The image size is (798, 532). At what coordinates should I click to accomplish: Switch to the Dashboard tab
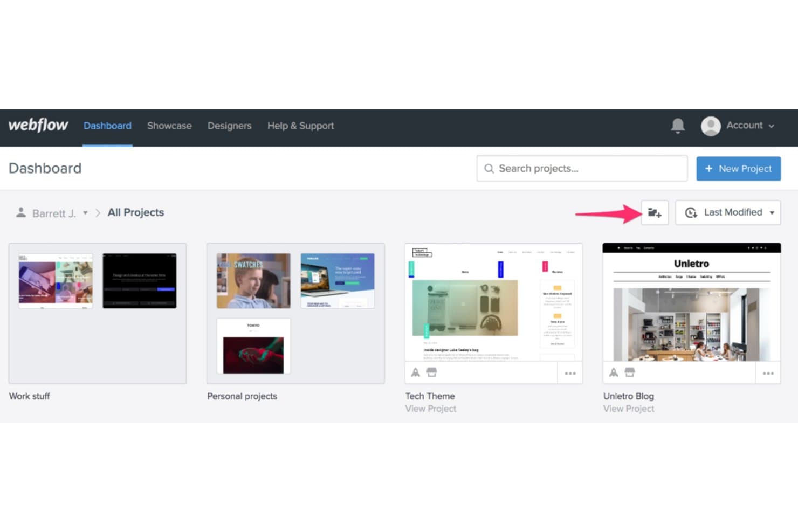tap(107, 126)
